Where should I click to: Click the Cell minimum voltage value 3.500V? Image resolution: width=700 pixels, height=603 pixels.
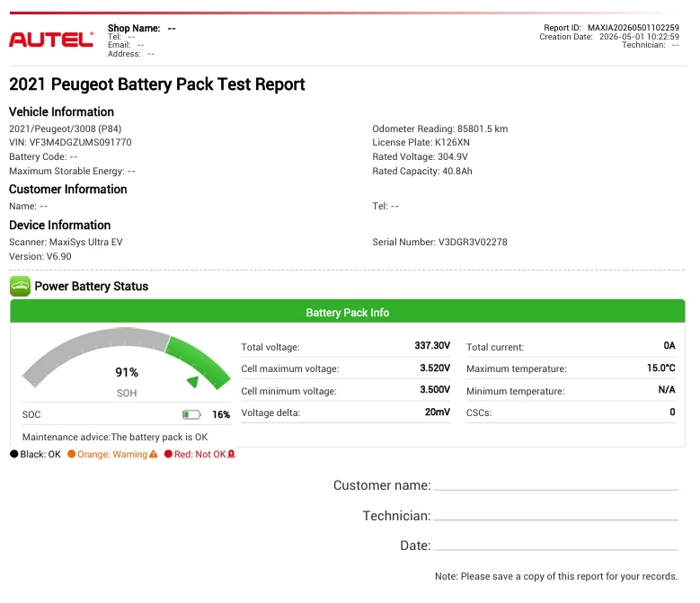pos(435,390)
